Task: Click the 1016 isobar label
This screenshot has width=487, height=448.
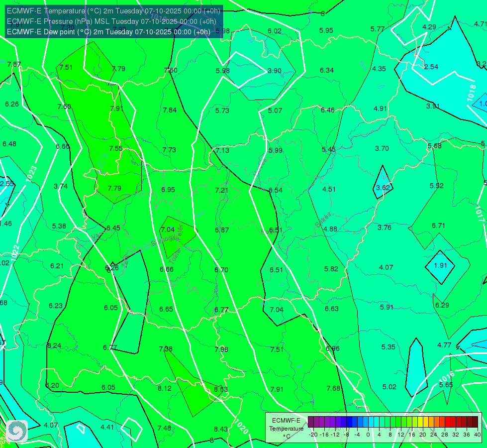Action: (447, 377)
